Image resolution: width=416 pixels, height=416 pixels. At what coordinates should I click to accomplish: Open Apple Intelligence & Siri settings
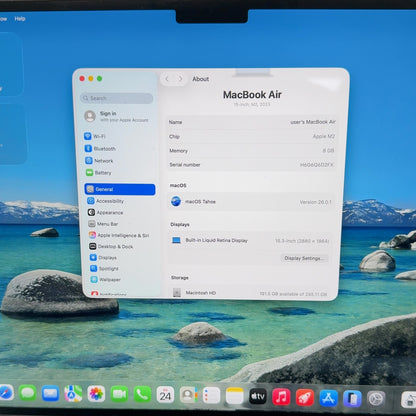pos(119,235)
